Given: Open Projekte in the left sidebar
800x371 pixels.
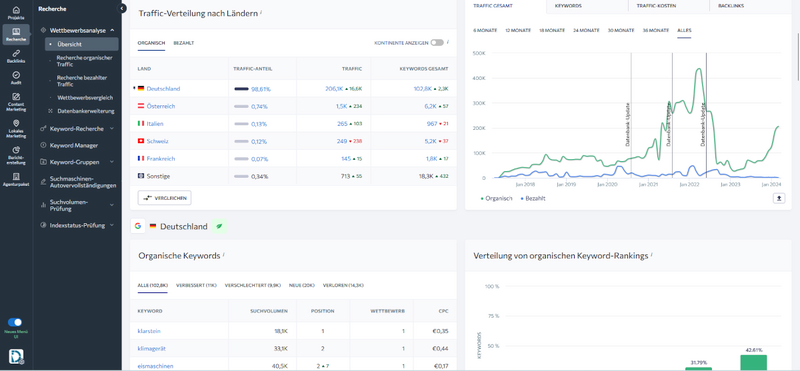Looking at the screenshot, I should pyautogui.click(x=16, y=13).
